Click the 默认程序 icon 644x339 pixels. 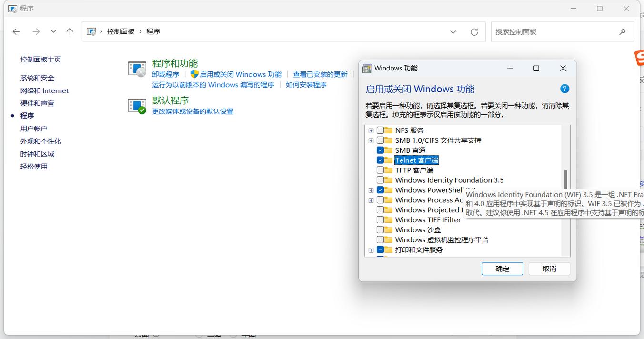tap(137, 106)
